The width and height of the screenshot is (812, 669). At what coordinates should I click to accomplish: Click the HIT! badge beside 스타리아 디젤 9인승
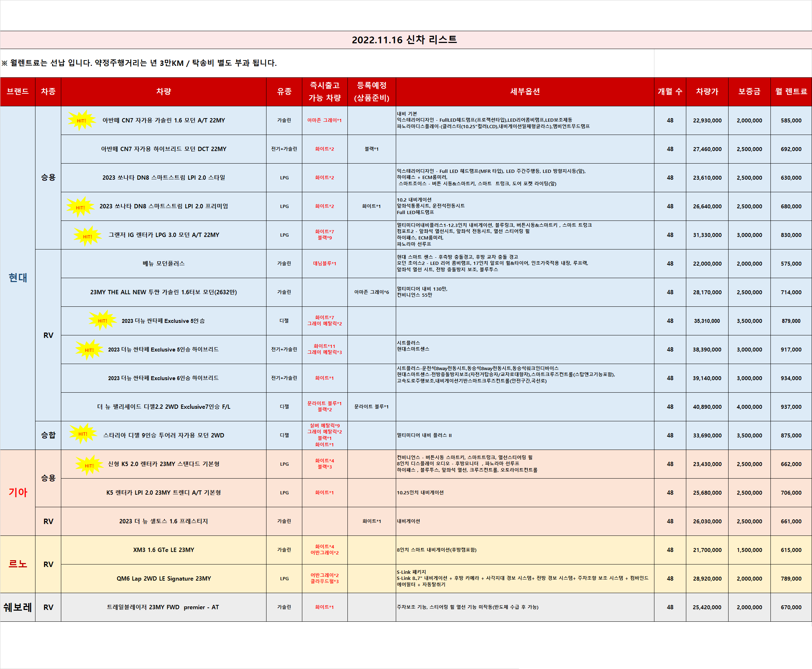[83, 433]
